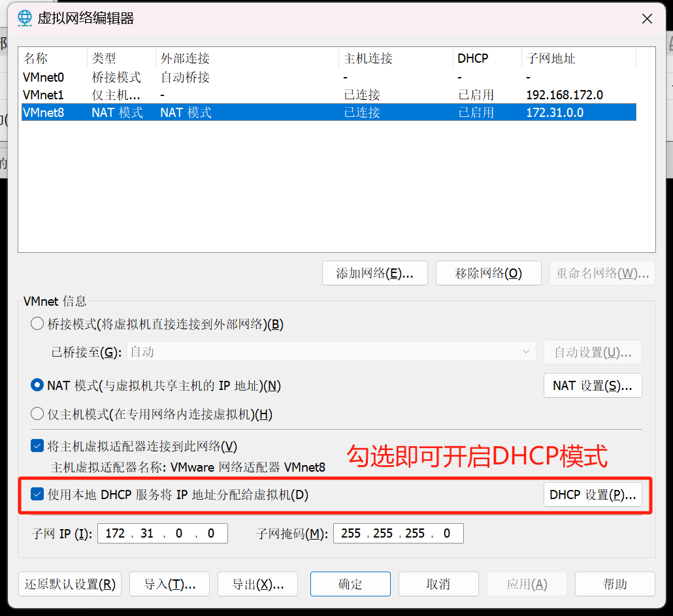Click the 移除网络(O) button

click(x=489, y=273)
